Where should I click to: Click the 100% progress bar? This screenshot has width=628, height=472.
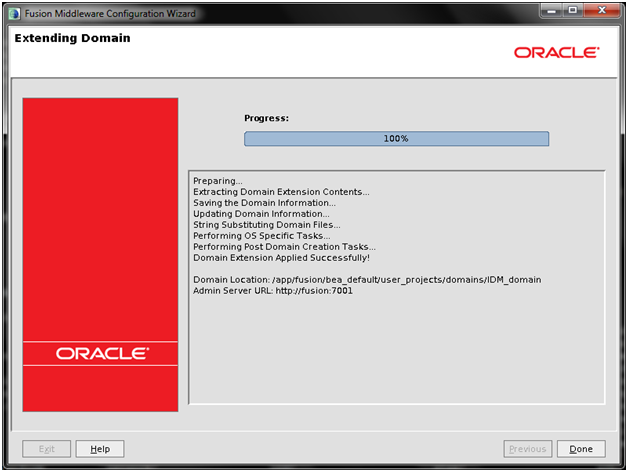(397, 139)
